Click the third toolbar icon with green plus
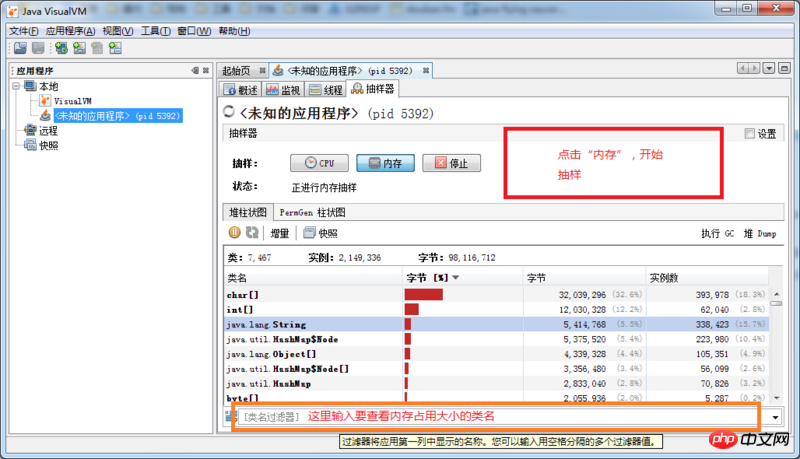This screenshot has width=800, height=459. [61, 48]
